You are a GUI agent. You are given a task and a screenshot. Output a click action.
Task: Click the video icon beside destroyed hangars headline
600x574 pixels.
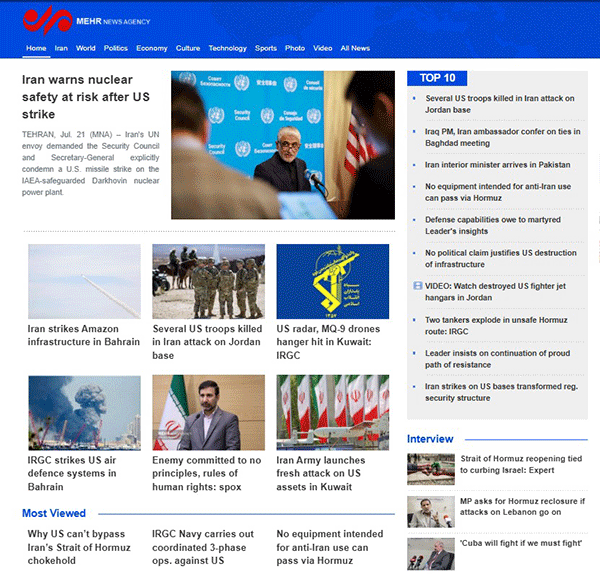[417, 286]
